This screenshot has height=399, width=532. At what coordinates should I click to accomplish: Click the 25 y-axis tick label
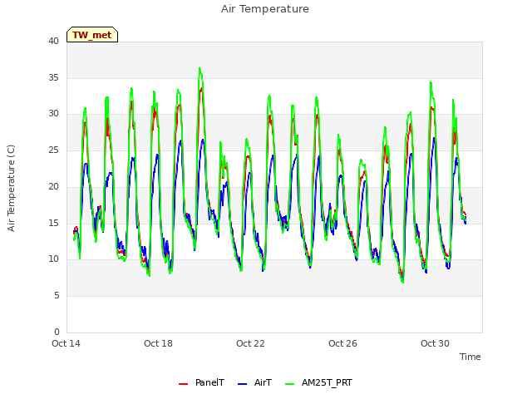tap(53, 150)
